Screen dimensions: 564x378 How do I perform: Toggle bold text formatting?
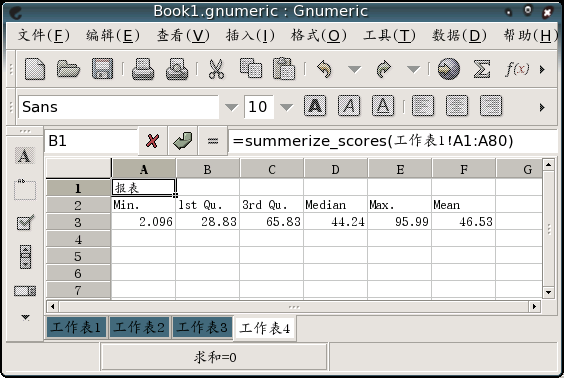(315, 106)
